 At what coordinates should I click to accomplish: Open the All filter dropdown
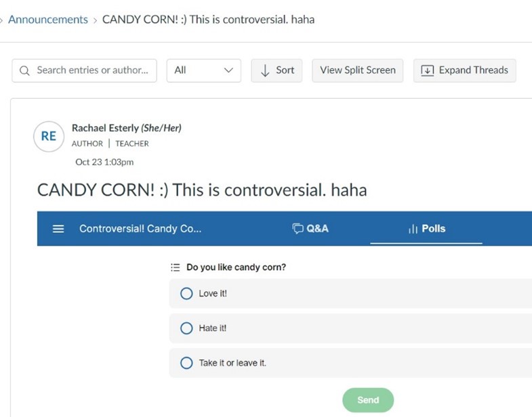tap(203, 70)
